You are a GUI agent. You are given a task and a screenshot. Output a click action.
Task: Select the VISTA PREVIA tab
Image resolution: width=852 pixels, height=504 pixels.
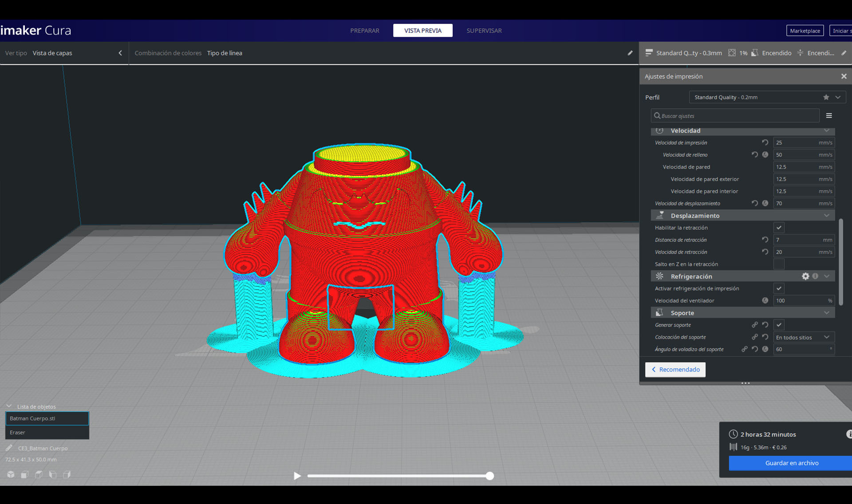click(x=422, y=31)
